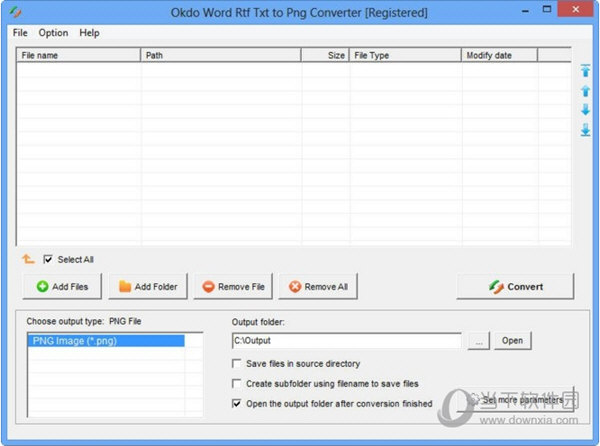Click the Add Folder button
The width and height of the screenshot is (600, 446).
[148, 286]
